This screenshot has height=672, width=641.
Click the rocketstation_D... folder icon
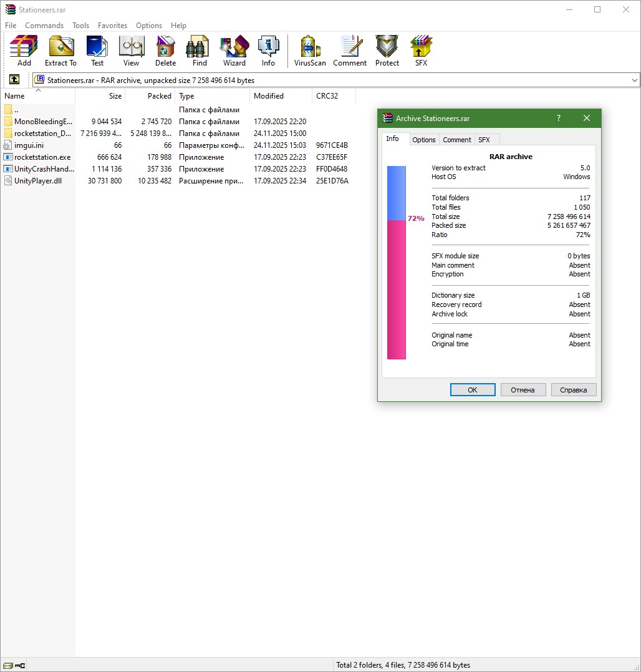pos(8,134)
